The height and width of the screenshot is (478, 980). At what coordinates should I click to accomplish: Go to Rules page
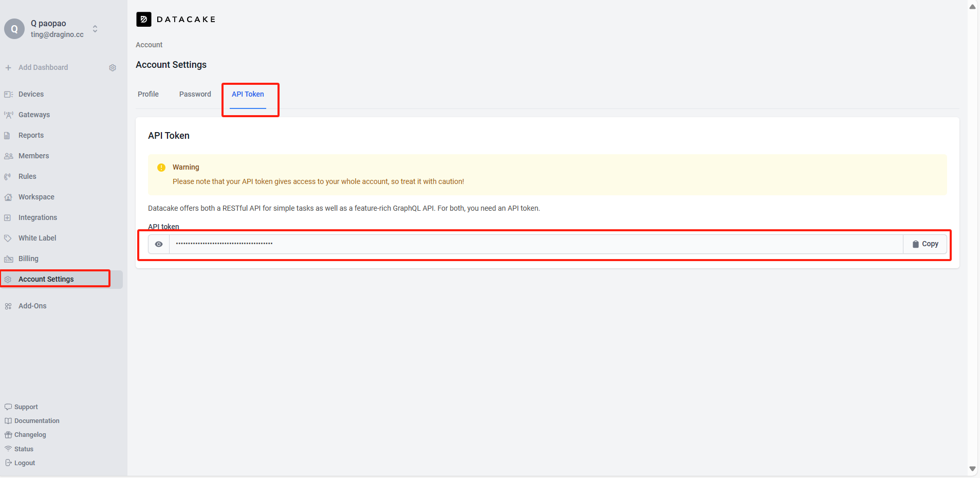[x=27, y=176]
